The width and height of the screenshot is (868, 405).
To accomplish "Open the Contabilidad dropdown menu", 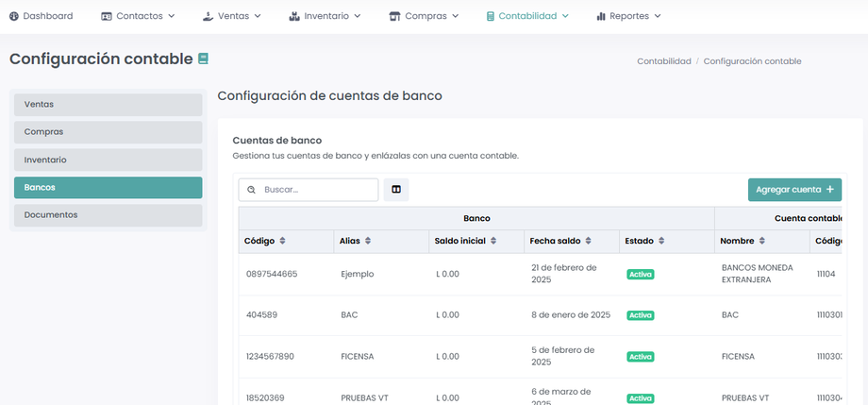I will pos(527,16).
